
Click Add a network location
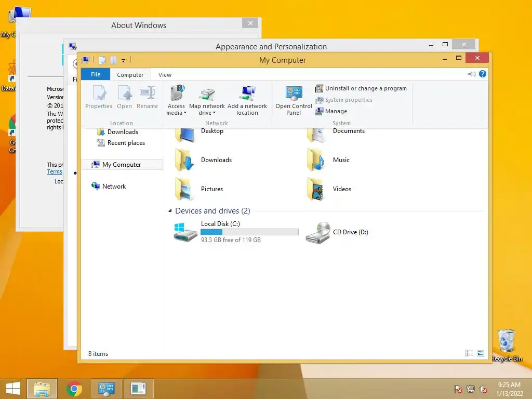[x=247, y=100]
